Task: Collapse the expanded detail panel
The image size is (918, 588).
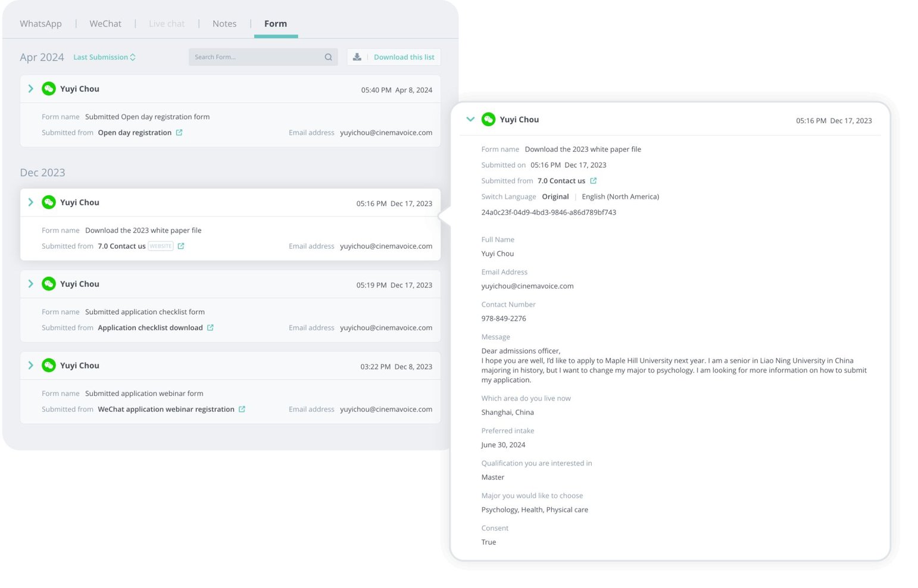Action: (470, 119)
